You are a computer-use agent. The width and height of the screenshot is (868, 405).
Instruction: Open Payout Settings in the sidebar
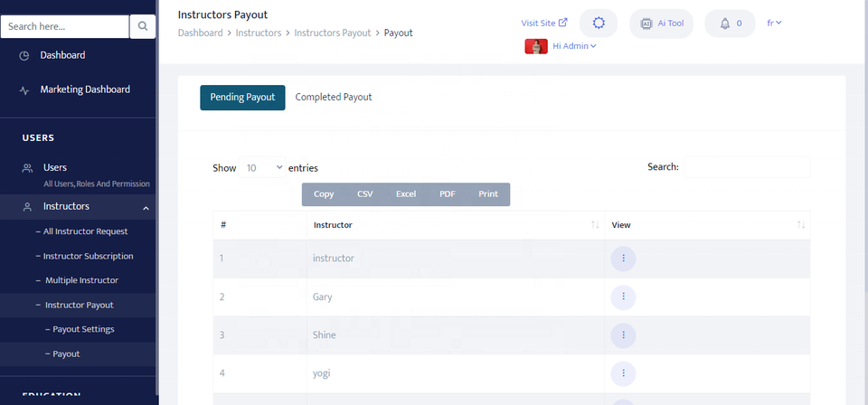pyautogui.click(x=82, y=329)
